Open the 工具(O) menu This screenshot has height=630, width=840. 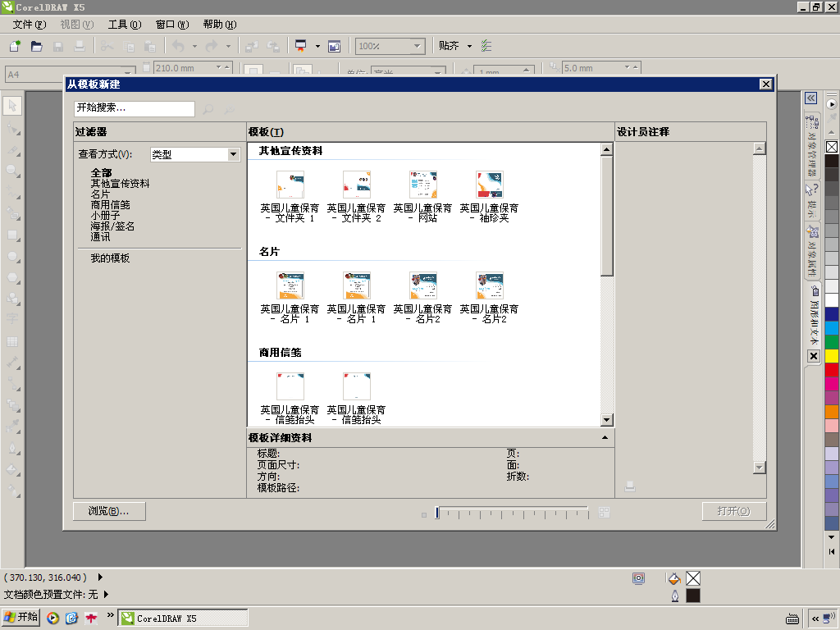pos(125,25)
